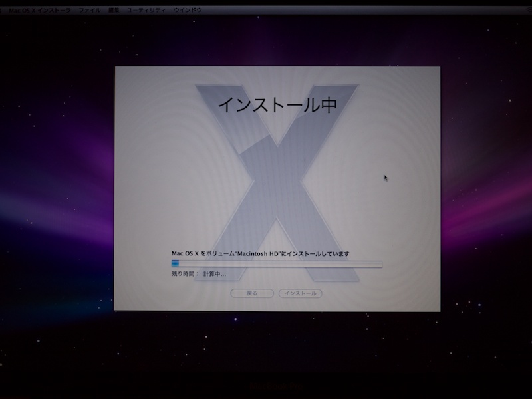
Task: Click the インストール button
Action: coord(301,293)
